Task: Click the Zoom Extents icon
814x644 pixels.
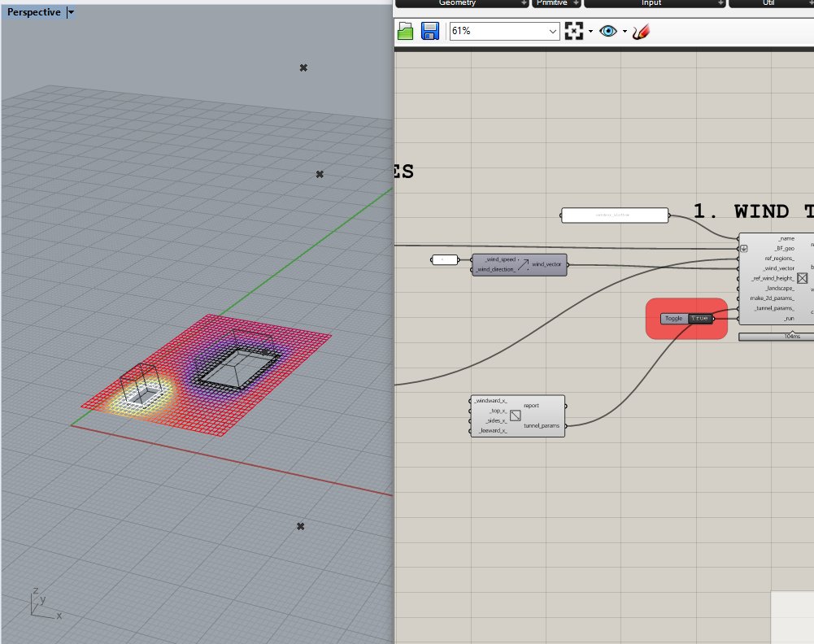Action: (x=573, y=31)
